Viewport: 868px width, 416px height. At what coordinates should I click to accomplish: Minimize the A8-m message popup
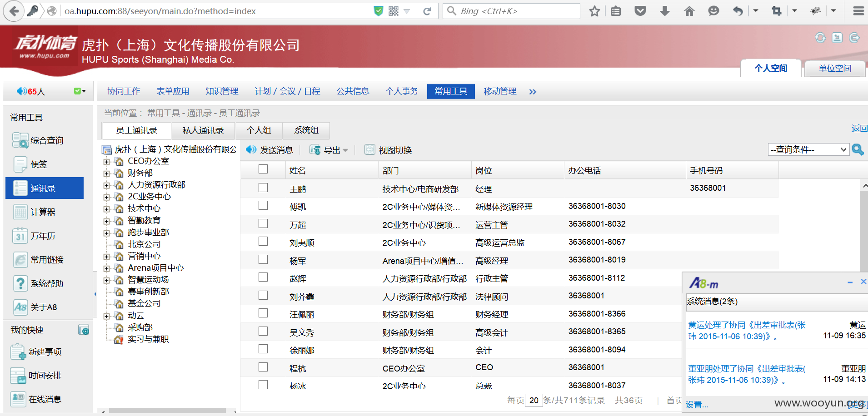(850, 282)
